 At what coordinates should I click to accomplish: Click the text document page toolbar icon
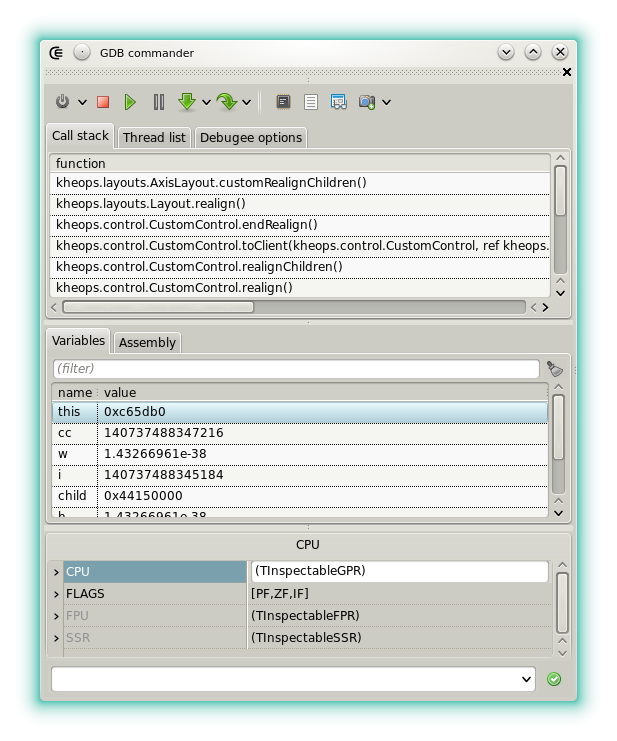tap(311, 102)
